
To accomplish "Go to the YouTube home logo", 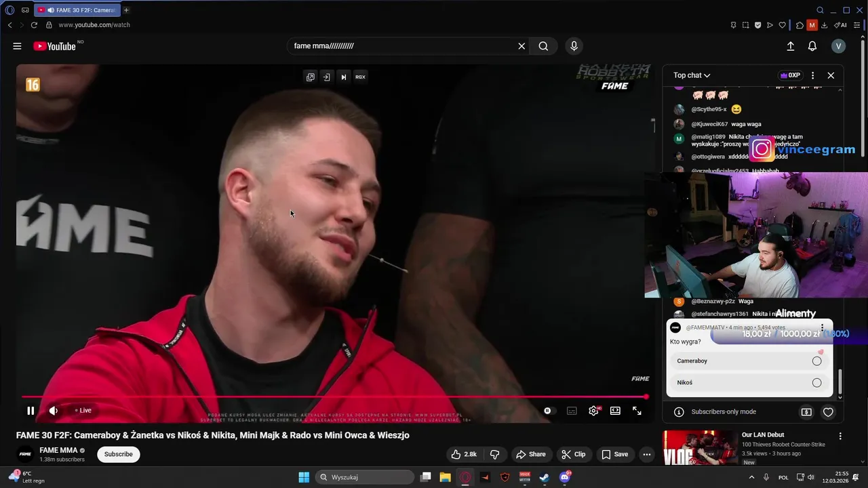I will [x=55, y=46].
